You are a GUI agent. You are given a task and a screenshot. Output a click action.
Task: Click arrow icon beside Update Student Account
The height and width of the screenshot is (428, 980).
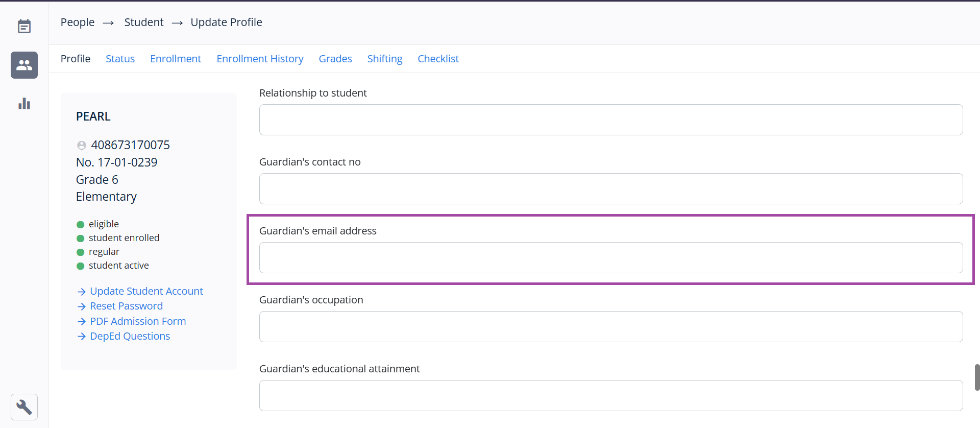(81, 292)
